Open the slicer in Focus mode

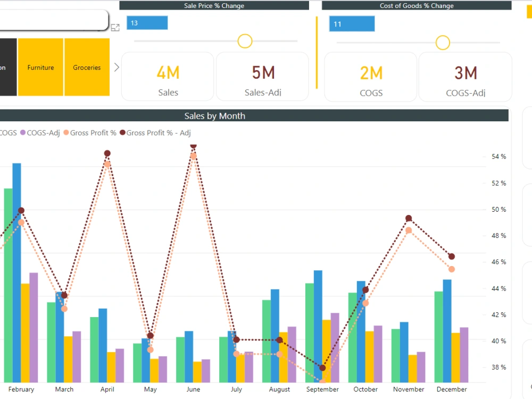(x=115, y=28)
